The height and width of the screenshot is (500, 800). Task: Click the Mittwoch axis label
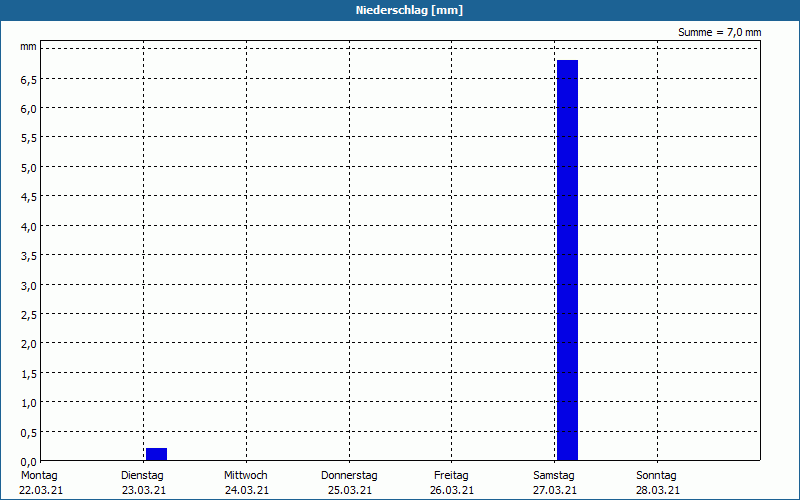coord(245,476)
